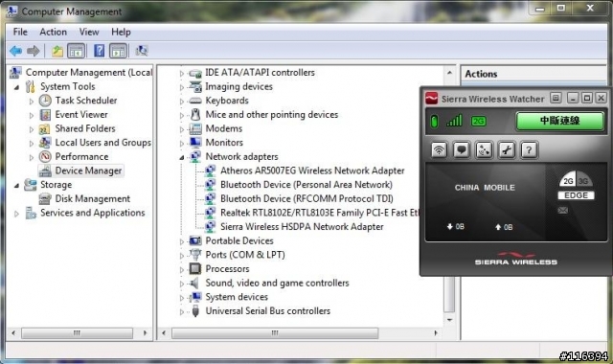The width and height of the screenshot is (613, 364).
Task: Click the green disconnect button in Watcher
Action: [x=559, y=121]
